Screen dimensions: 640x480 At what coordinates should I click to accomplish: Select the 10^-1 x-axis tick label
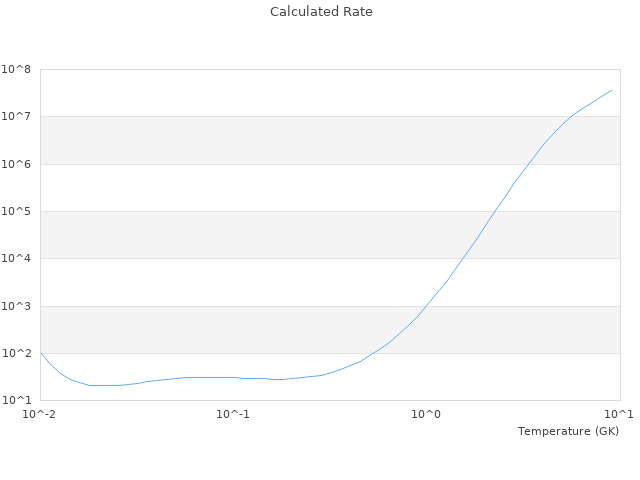click(x=233, y=414)
